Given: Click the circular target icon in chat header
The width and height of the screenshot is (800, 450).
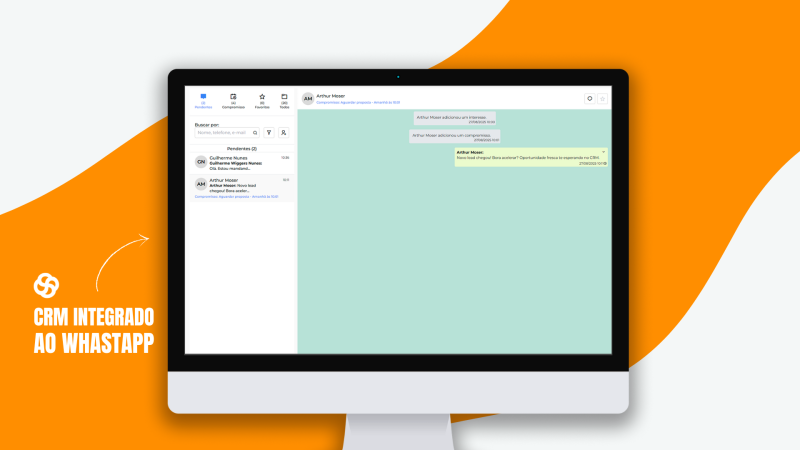Looking at the screenshot, I should [x=589, y=99].
